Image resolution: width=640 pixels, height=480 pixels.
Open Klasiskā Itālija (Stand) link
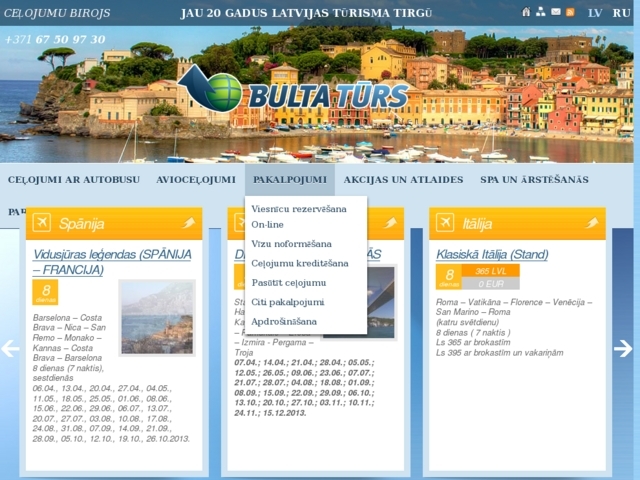tap(492, 254)
